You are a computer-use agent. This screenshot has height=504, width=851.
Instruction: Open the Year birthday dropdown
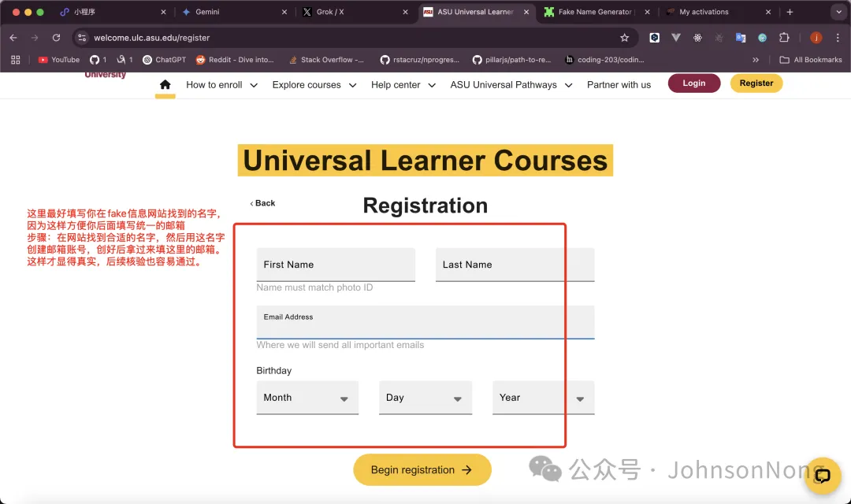tap(543, 398)
